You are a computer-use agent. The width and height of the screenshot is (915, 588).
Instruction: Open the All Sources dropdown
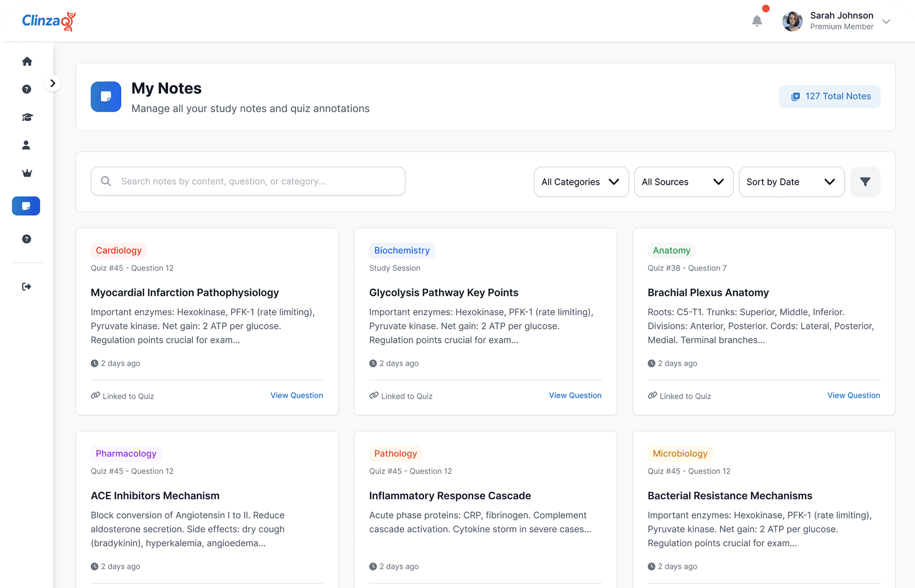[x=683, y=182]
